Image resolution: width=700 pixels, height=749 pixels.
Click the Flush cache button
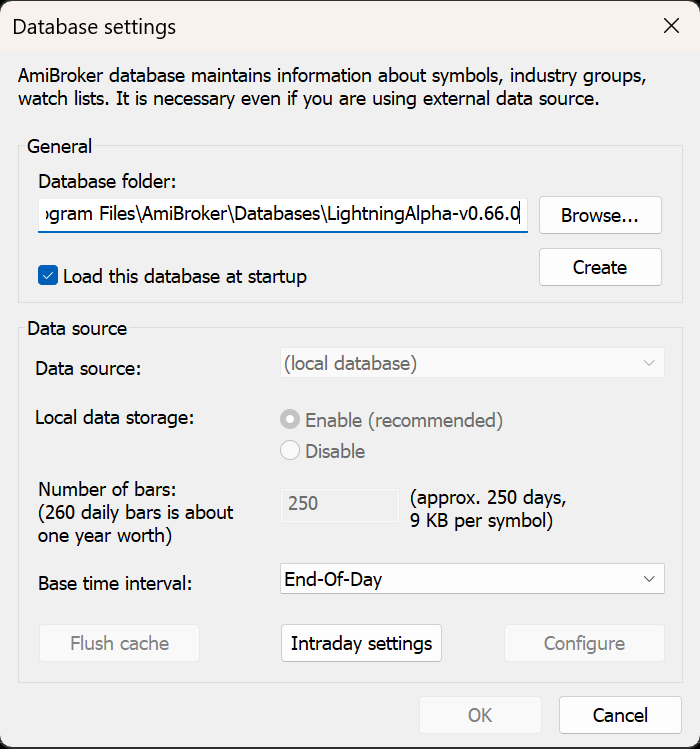click(x=119, y=643)
